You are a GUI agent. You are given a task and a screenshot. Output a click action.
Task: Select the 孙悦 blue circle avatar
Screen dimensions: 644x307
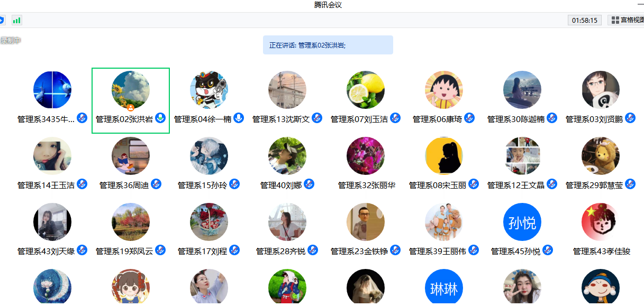point(522,222)
